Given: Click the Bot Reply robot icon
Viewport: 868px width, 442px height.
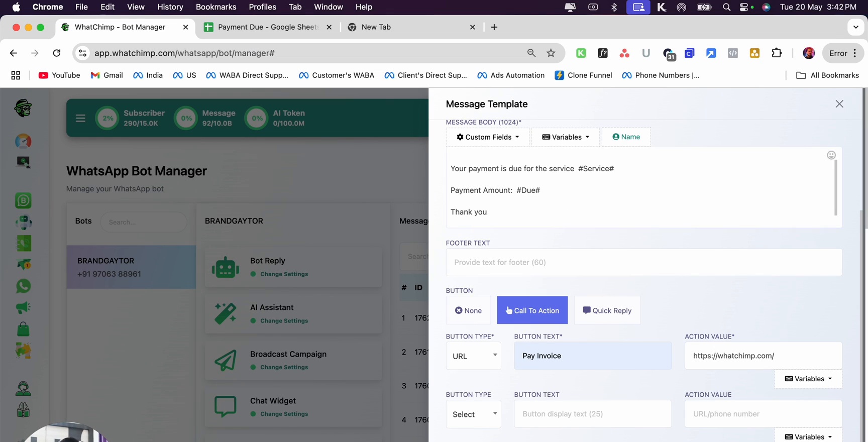Looking at the screenshot, I should pos(226,267).
